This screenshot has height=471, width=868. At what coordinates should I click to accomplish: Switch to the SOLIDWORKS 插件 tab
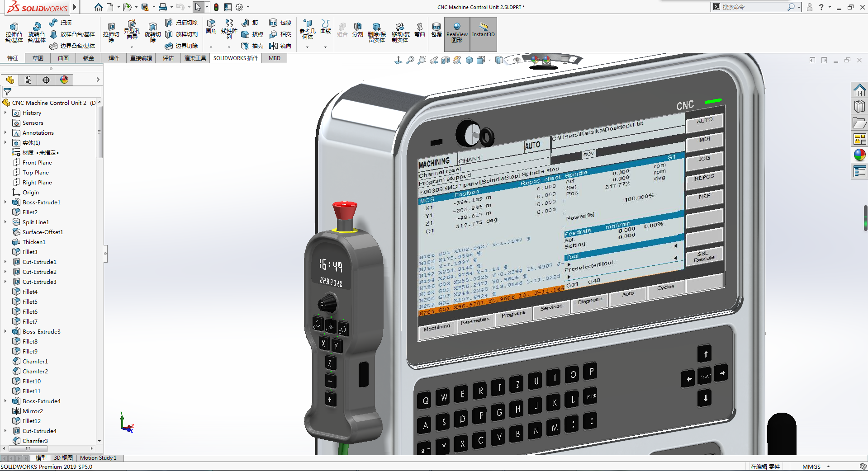point(236,58)
